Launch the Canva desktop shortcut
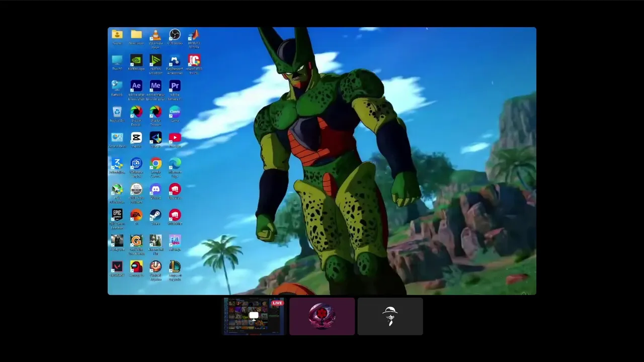Image resolution: width=644 pixels, height=362 pixels. [175, 114]
